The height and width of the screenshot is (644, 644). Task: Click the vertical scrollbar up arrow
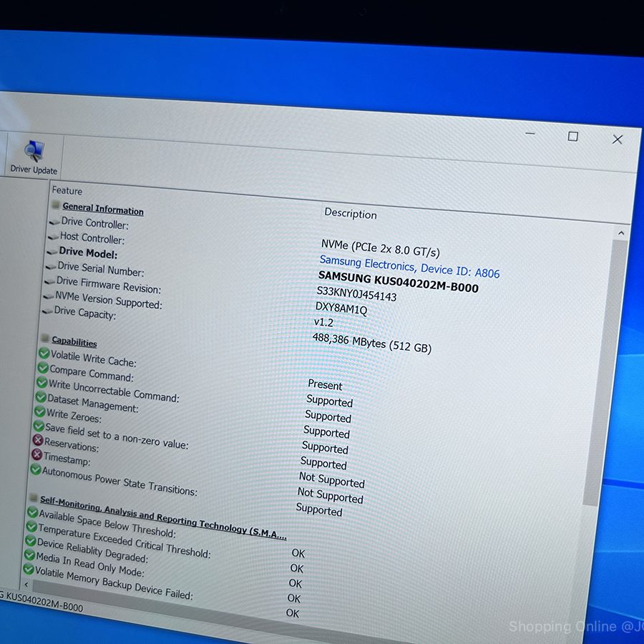point(621,233)
